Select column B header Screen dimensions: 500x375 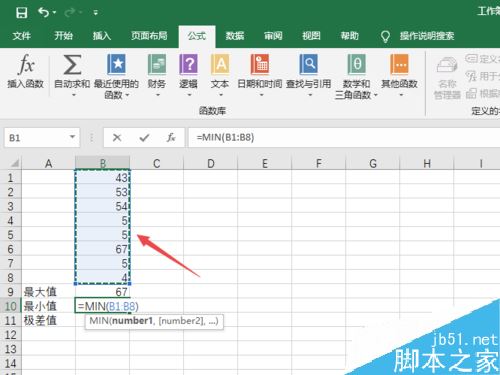pos(102,163)
